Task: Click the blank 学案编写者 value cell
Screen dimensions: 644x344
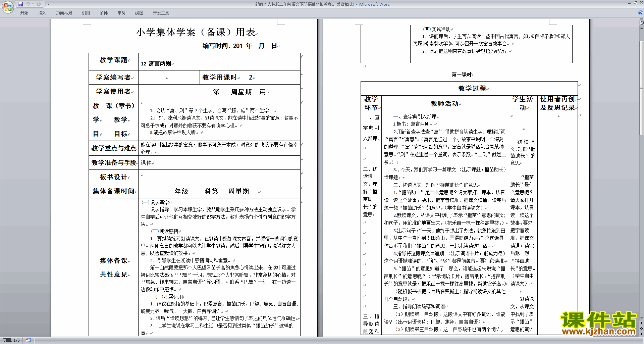Action: click(x=169, y=78)
